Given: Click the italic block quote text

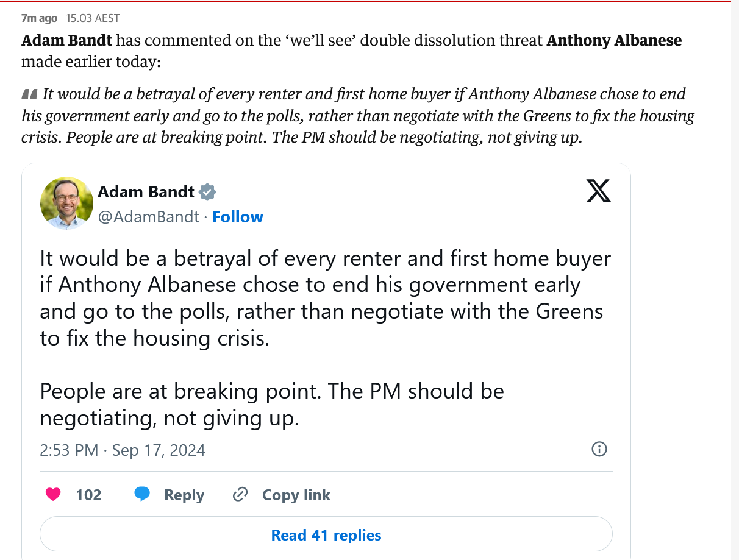Looking at the screenshot, I should (358, 116).
